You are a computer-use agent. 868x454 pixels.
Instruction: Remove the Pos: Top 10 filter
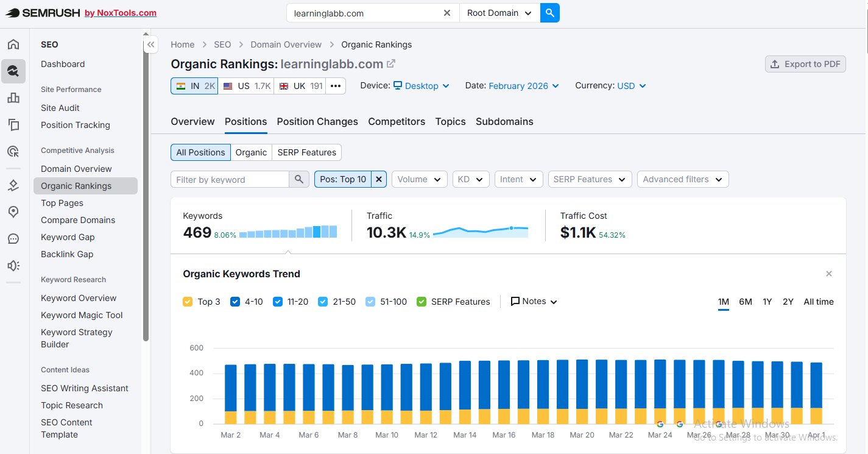(379, 179)
